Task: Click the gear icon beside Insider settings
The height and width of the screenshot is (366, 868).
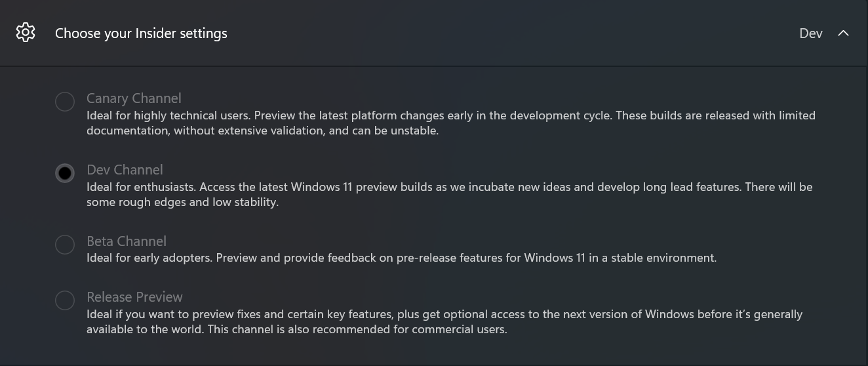Action: point(26,33)
